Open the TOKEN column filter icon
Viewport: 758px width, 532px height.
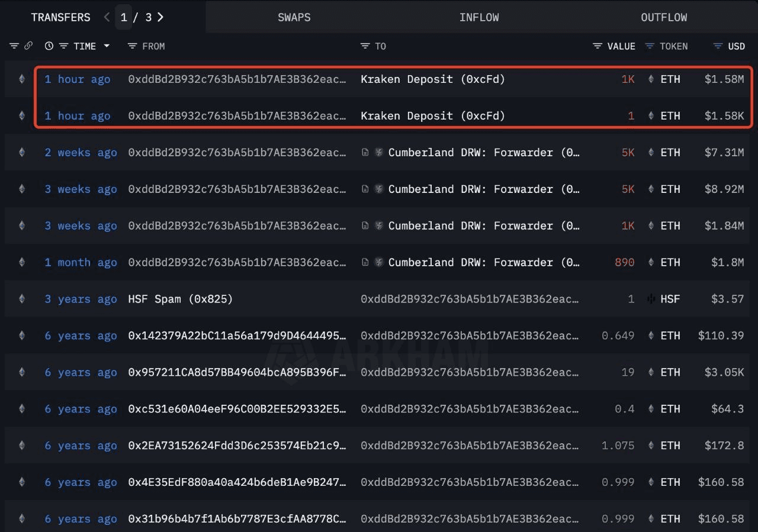(650, 46)
